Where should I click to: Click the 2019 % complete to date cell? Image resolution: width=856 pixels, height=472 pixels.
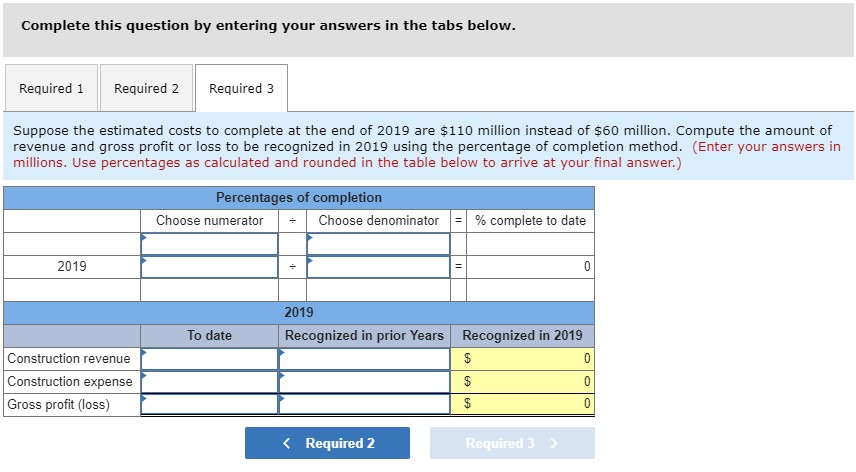pyautogui.click(x=530, y=267)
